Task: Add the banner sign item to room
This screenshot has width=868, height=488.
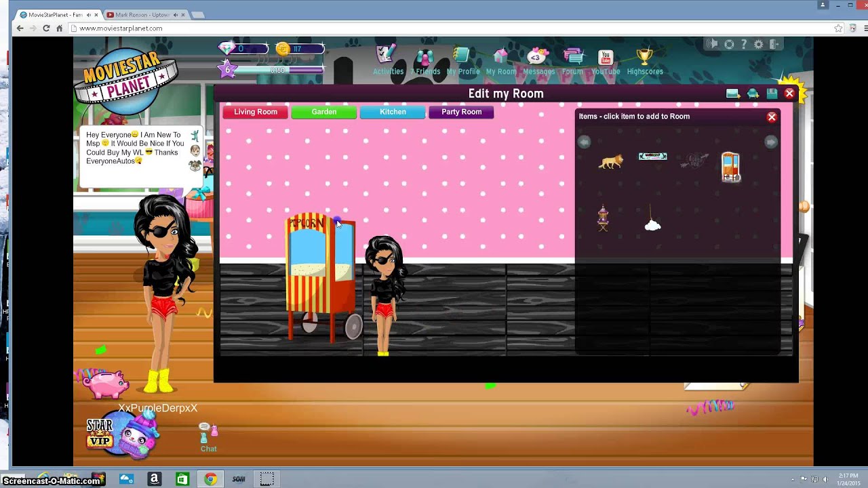Action: (x=653, y=157)
